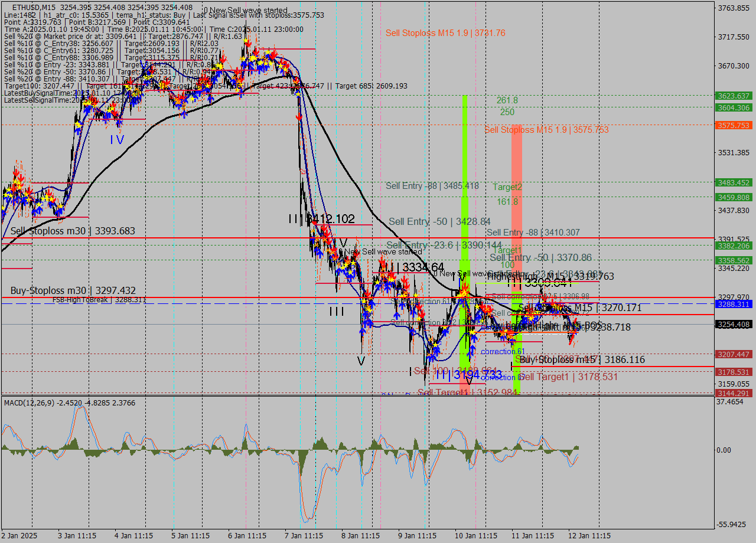This screenshot has height=543, width=756.
Task: Select the red 3207.447 price tag
Action: coord(734,354)
